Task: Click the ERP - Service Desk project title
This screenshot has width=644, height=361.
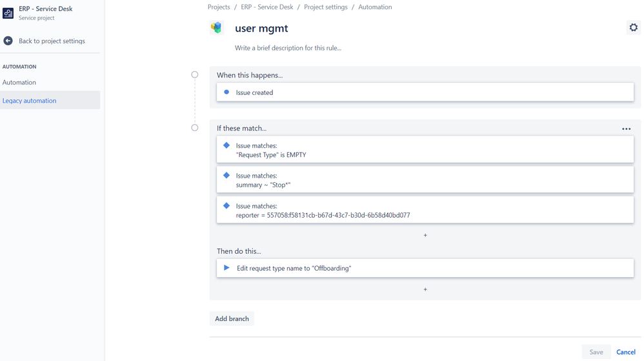Action: point(46,8)
